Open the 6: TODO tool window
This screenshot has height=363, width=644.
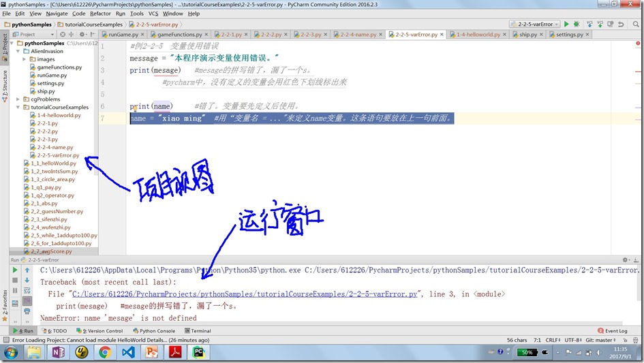pyautogui.click(x=55, y=331)
